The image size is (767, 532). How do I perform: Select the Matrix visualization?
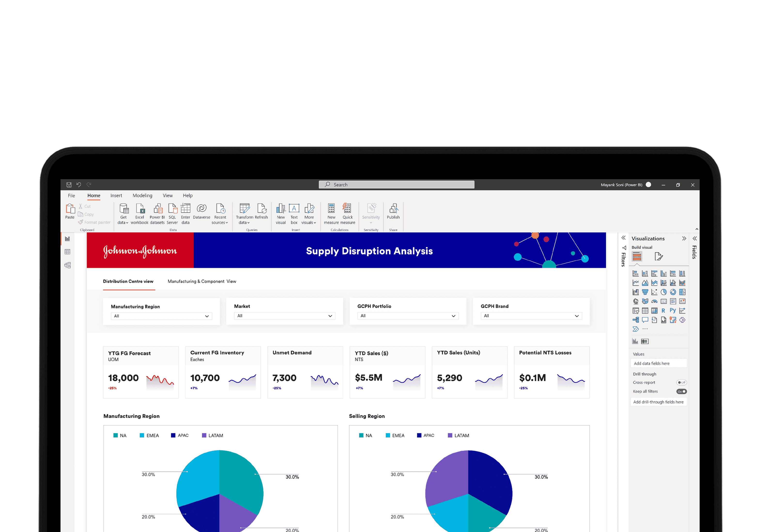[654, 311]
